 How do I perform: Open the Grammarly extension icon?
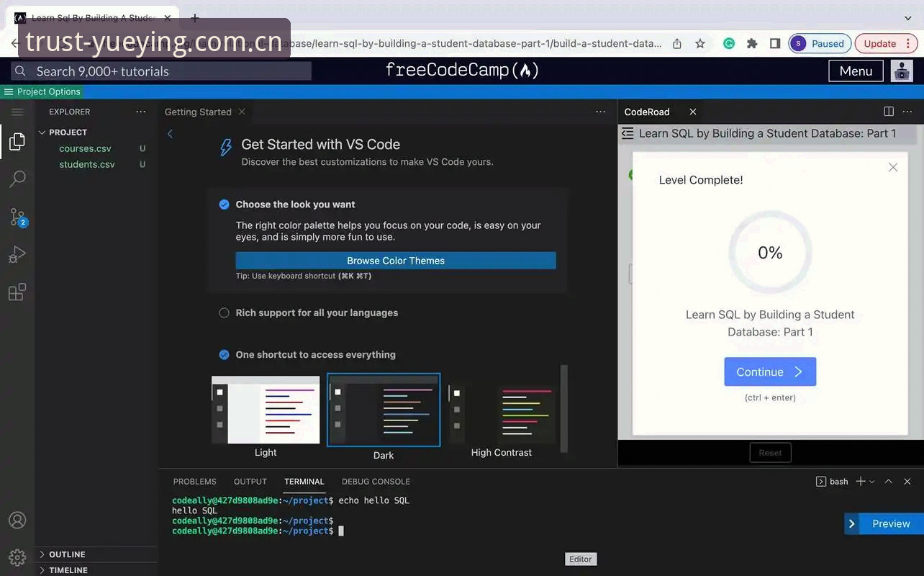[x=729, y=43]
